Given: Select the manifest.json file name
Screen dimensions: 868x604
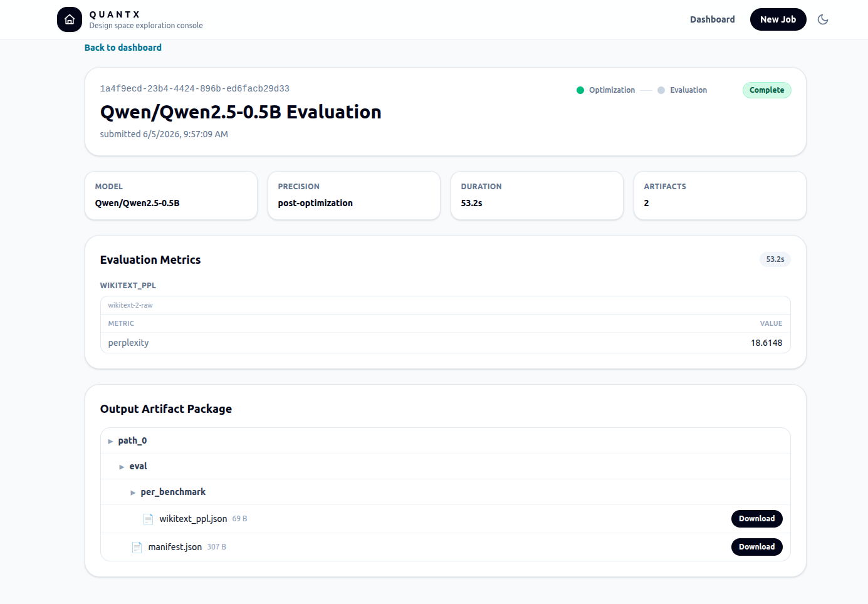Looking at the screenshot, I should pos(175,547).
